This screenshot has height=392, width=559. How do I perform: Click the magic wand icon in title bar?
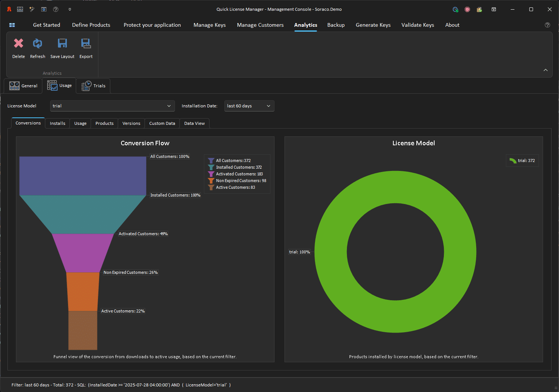[32, 9]
